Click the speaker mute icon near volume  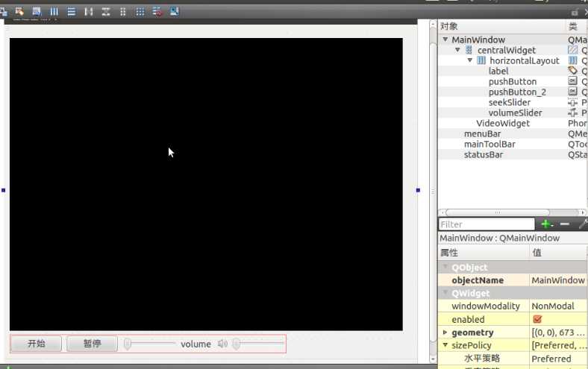point(222,344)
